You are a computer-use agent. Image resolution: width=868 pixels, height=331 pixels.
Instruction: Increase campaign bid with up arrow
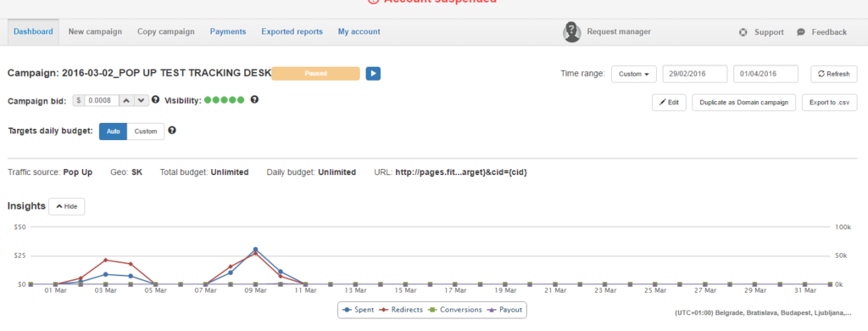point(127,100)
